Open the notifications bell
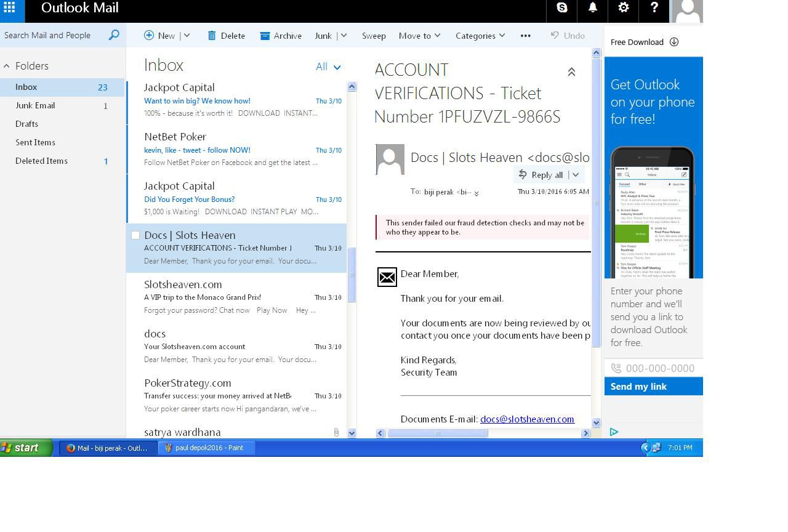788x532 pixels. pos(593,8)
